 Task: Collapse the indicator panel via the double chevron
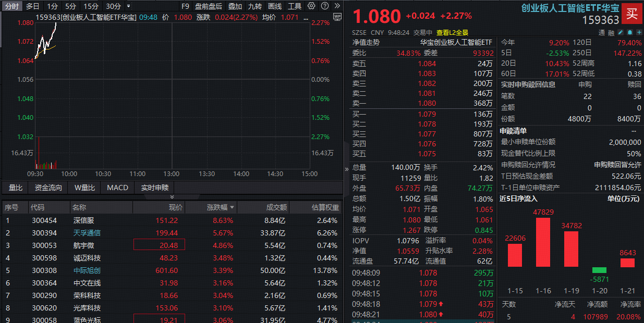tap(172, 197)
